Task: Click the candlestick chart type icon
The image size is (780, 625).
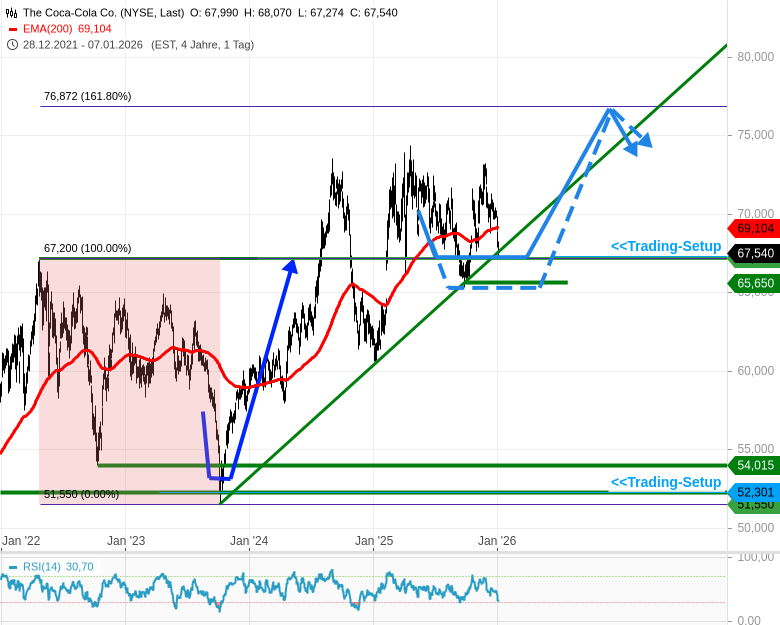Action: 11,13
